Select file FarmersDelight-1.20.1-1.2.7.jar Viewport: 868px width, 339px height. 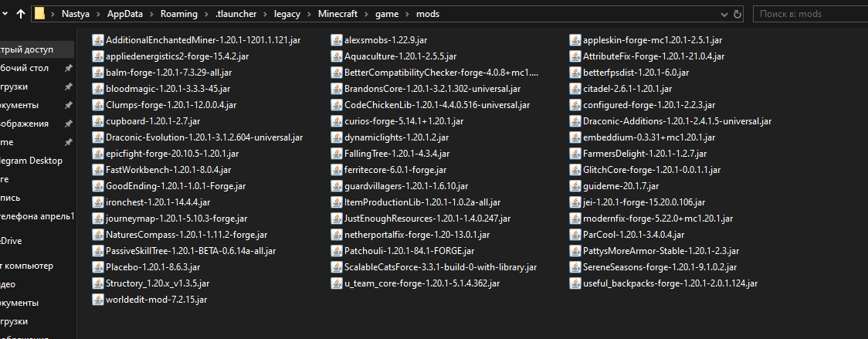tap(638, 154)
